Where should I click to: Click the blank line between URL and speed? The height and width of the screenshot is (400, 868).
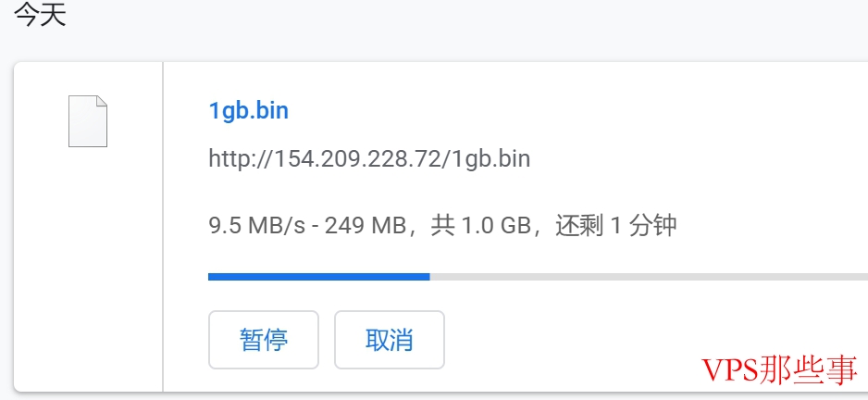[443, 193]
